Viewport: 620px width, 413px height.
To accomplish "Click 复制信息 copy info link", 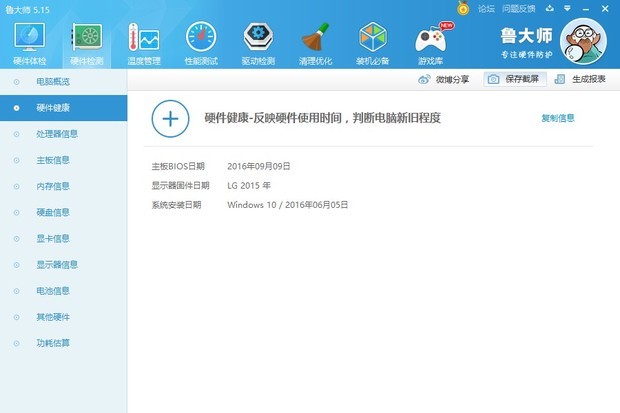I will click(x=558, y=118).
